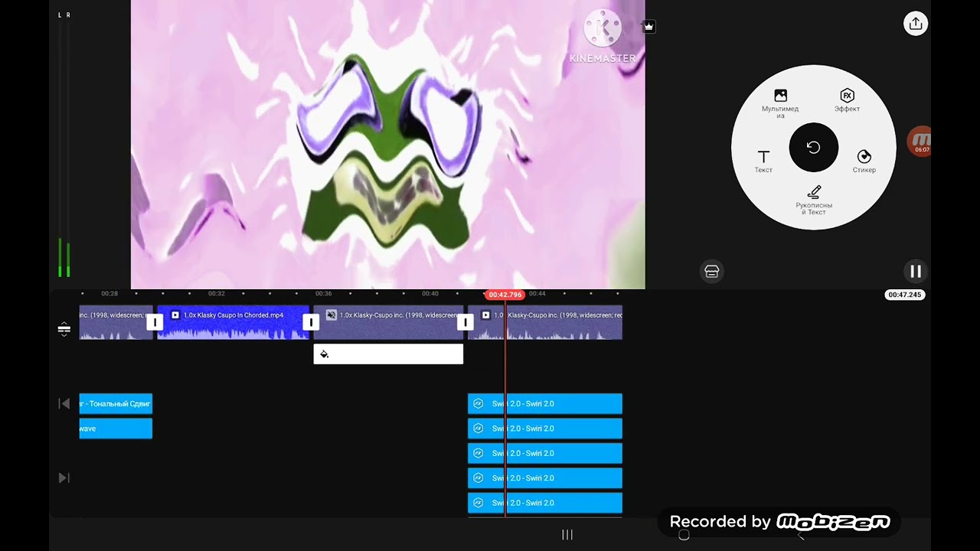This screenshot has width=980, height=551.
Task: Select the fifth Swirl 2.0 effect layer
Action: point(545,503)
